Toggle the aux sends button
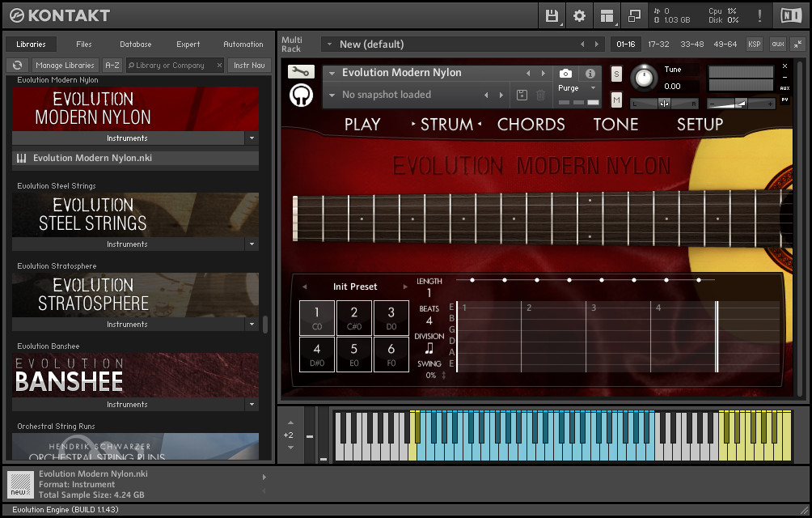 tap(778, 44)
